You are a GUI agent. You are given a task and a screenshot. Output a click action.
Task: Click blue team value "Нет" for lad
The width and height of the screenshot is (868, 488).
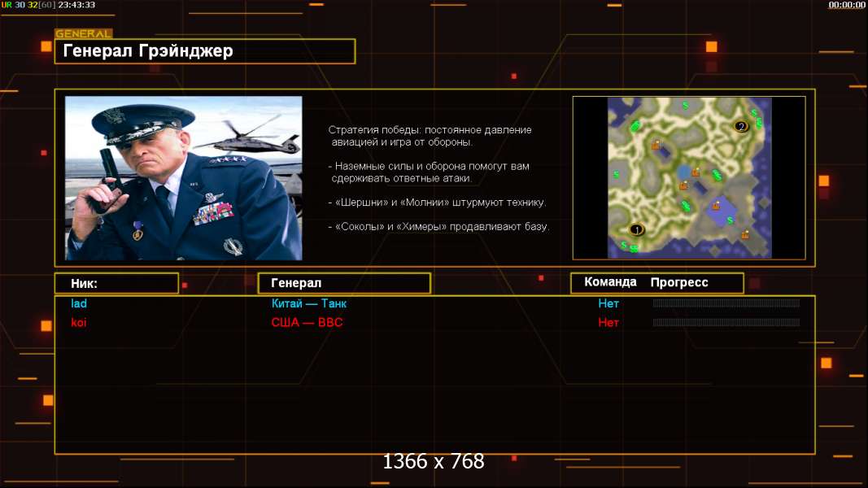click(x=608, y=303)
